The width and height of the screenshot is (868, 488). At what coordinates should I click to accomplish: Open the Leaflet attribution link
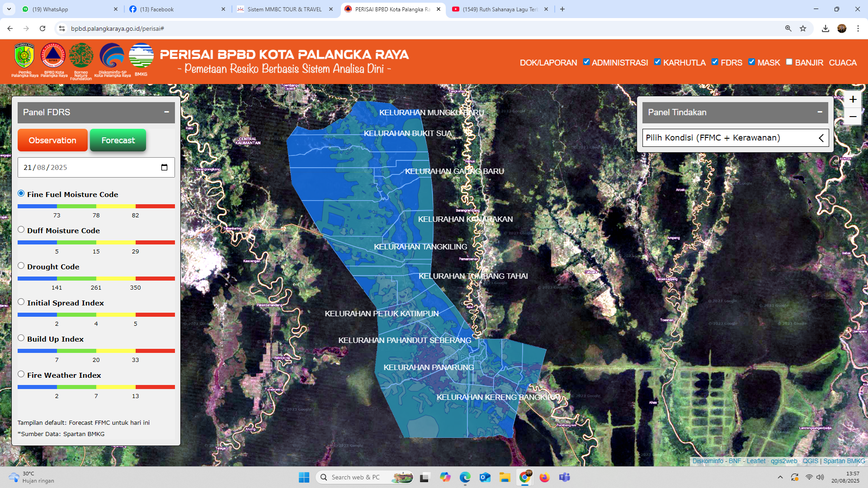(756, 461)
